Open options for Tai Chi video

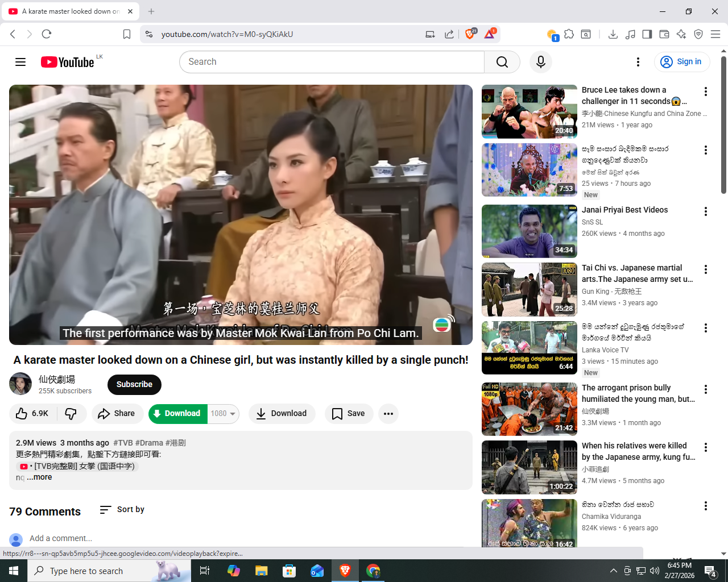click(706, 269)
